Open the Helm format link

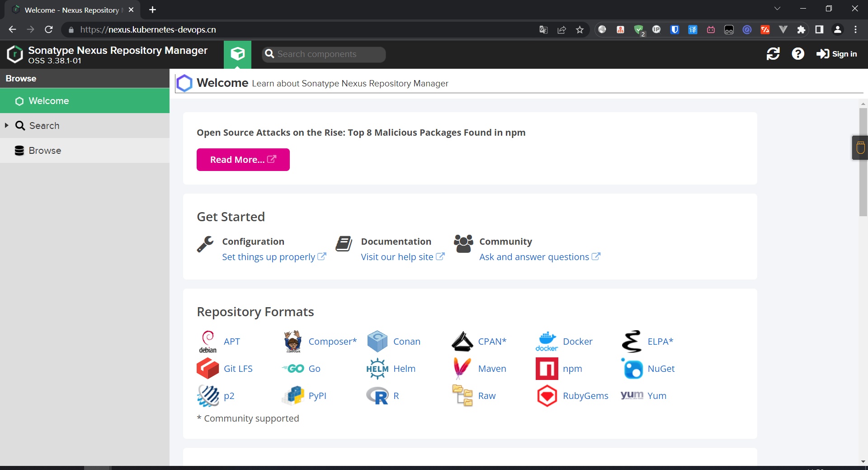click(x=404, y=369)
